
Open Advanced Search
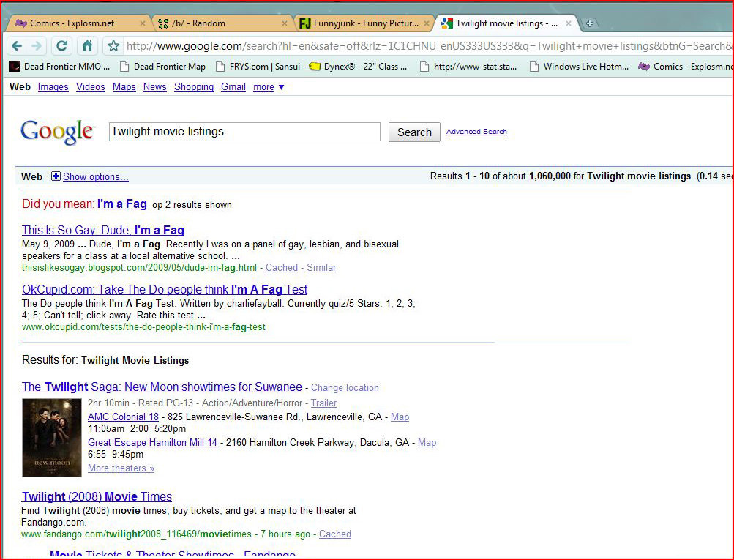point(476,132)
